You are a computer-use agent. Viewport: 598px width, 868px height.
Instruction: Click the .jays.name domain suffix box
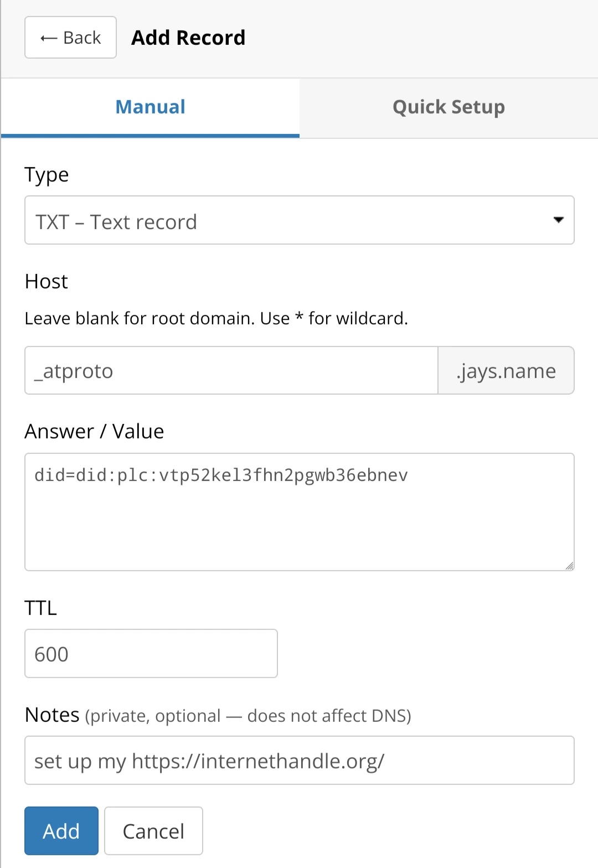coord(506,371)
